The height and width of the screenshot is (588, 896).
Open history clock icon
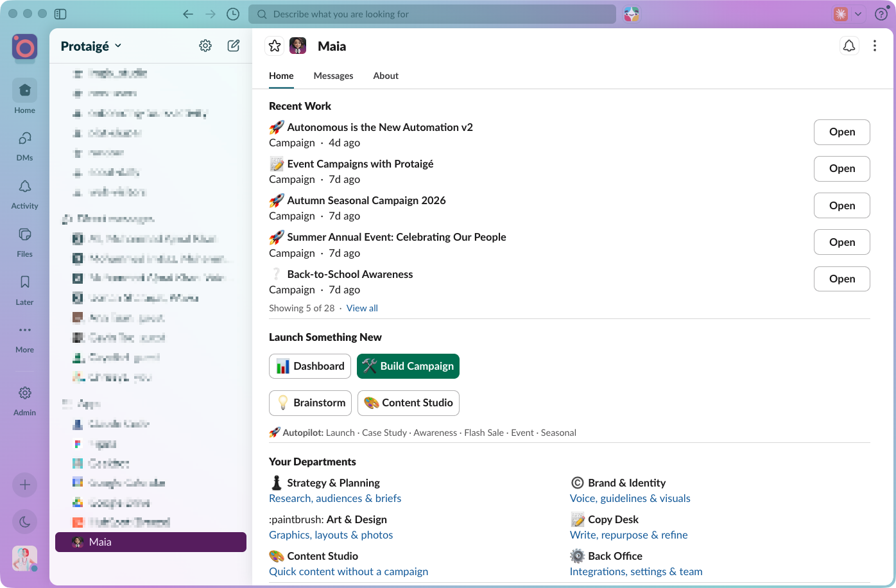pyautogui.click(x=233, y=14)
